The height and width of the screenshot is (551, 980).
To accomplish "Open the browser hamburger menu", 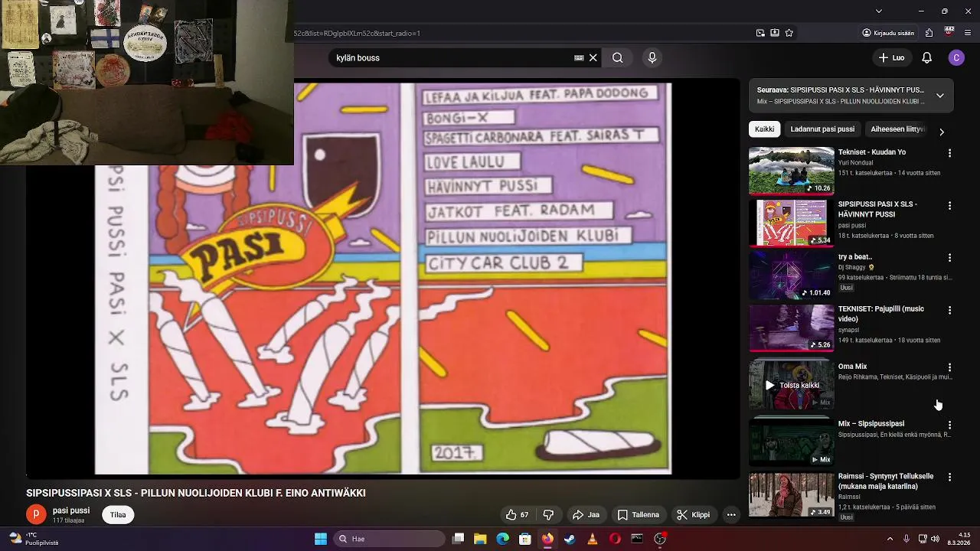I will 968,33.
